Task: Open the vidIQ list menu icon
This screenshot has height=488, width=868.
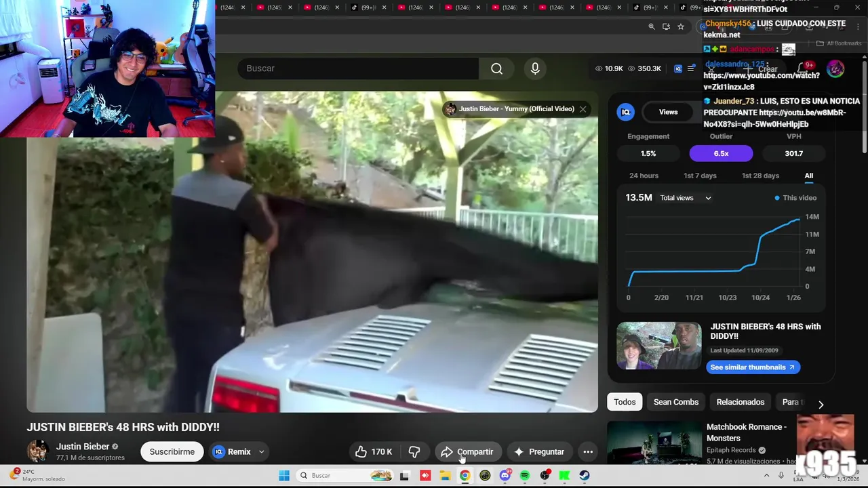Action: point(691,68)
